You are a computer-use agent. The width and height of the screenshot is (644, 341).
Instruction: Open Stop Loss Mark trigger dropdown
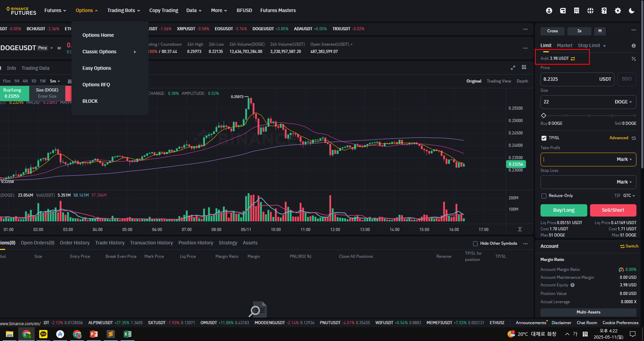(624, 182)
